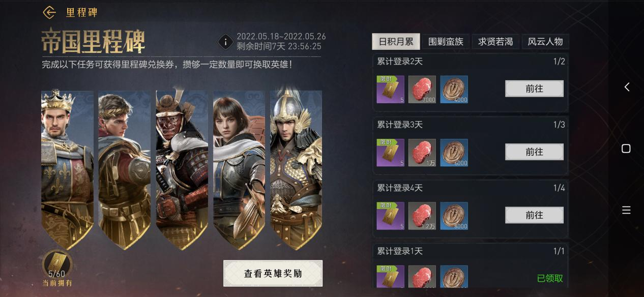Tap the back arrow next to 里程碑
644x297 pixels.
click(x=49, y=12)
